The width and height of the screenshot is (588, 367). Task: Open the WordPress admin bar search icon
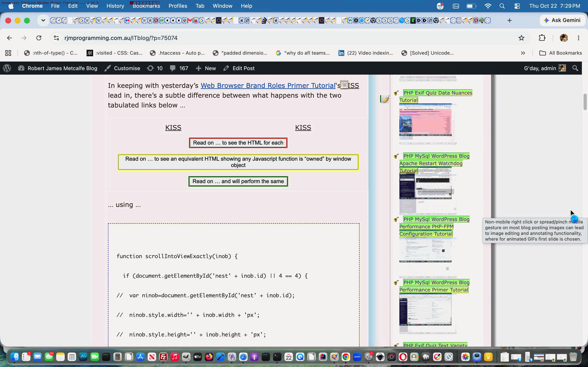[x=575, y=68]
